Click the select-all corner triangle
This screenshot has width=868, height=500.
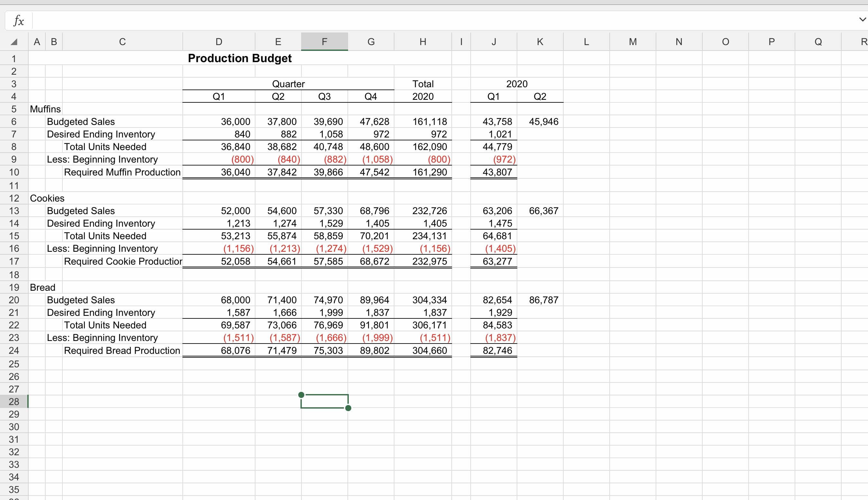[14, 42]
